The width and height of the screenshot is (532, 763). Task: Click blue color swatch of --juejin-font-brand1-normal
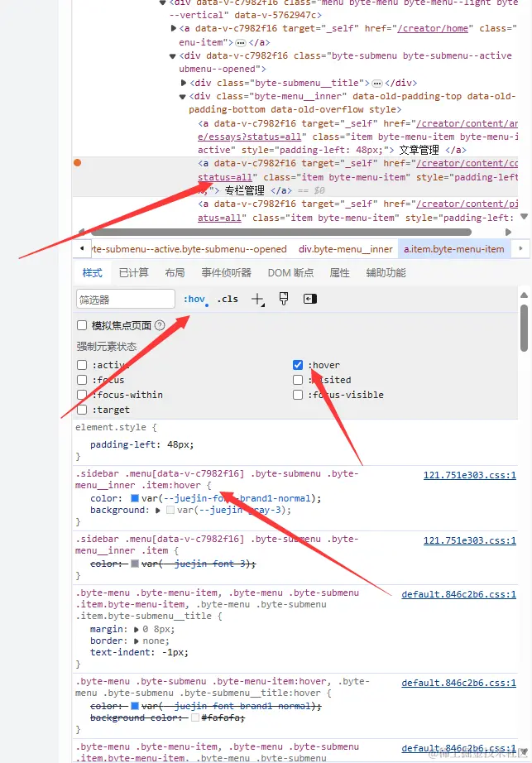pos(135,498)
